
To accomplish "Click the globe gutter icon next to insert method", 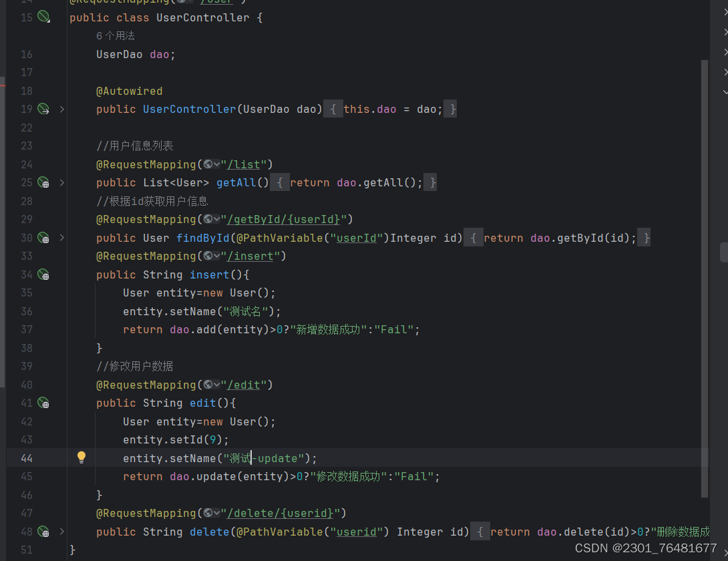I will click(44, 274).
